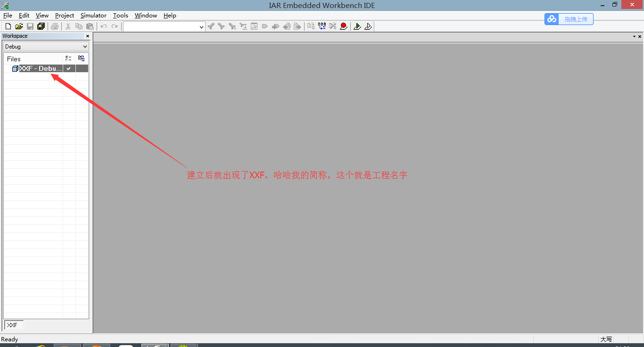Click the Go To line icon
Viewport: 644px width, 347px height.
(254, 26)
